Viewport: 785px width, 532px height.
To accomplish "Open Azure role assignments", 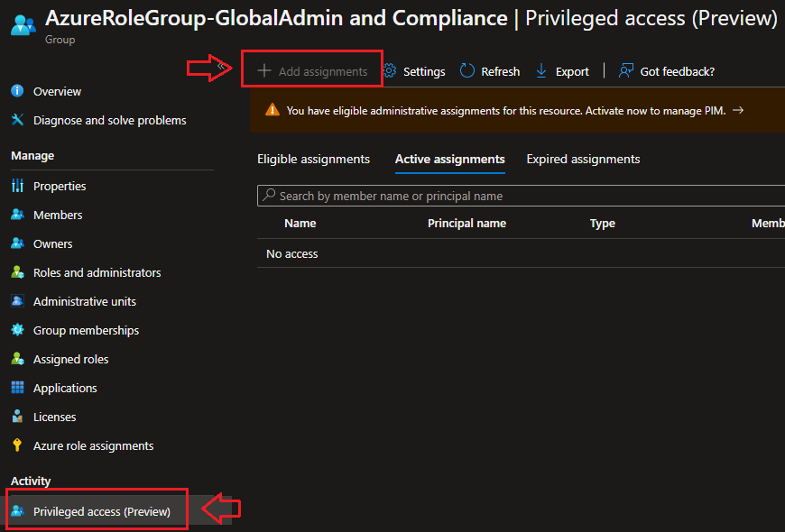I will tap(93, 446).
